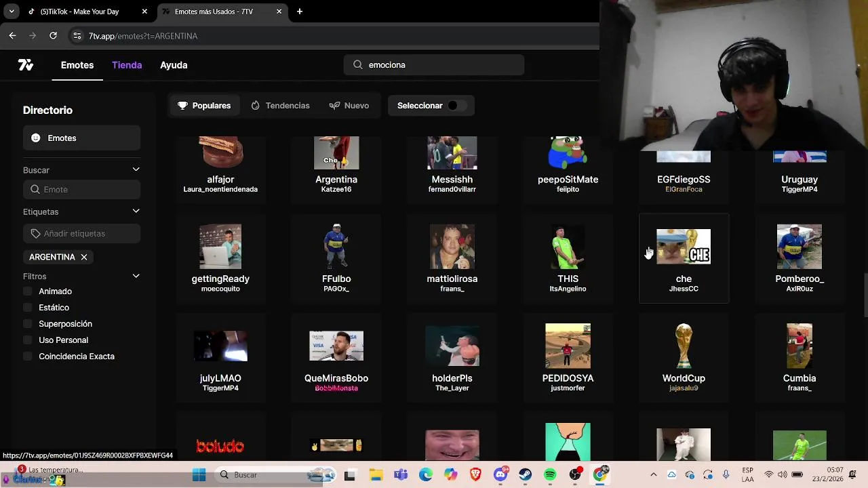Open the PEDIDOSYA emote thumbnail
Image resolution: width=868 pixels, height=488 pixels.
click(x=568, y=346)
